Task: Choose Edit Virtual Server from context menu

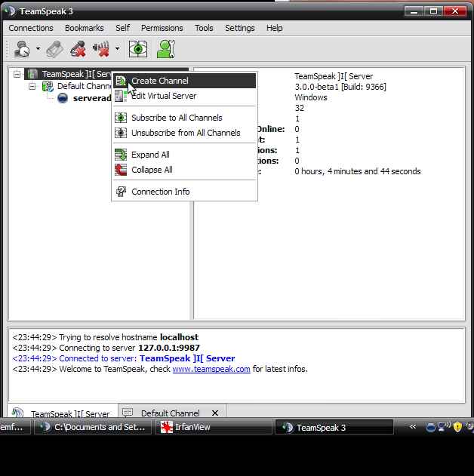Action: point(185,96)
